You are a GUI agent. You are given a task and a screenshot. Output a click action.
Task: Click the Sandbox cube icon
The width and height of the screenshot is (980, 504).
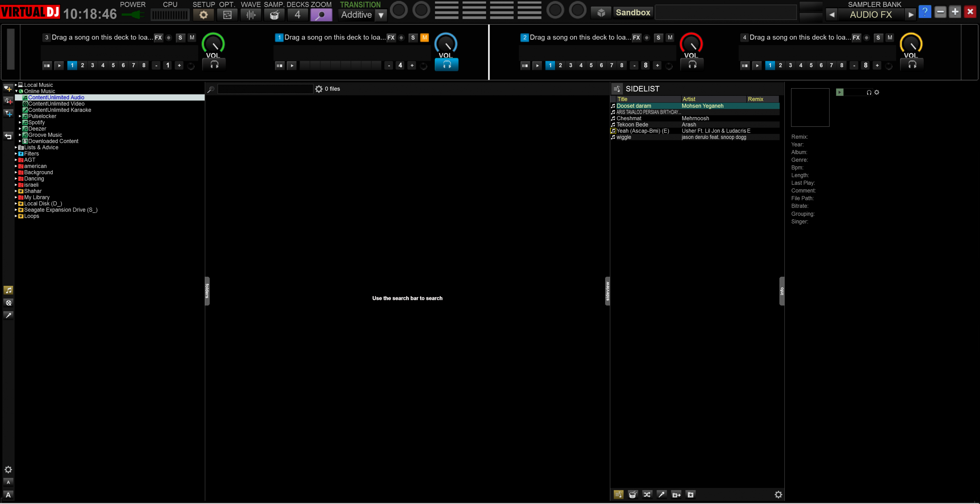[x=601, y=13]
